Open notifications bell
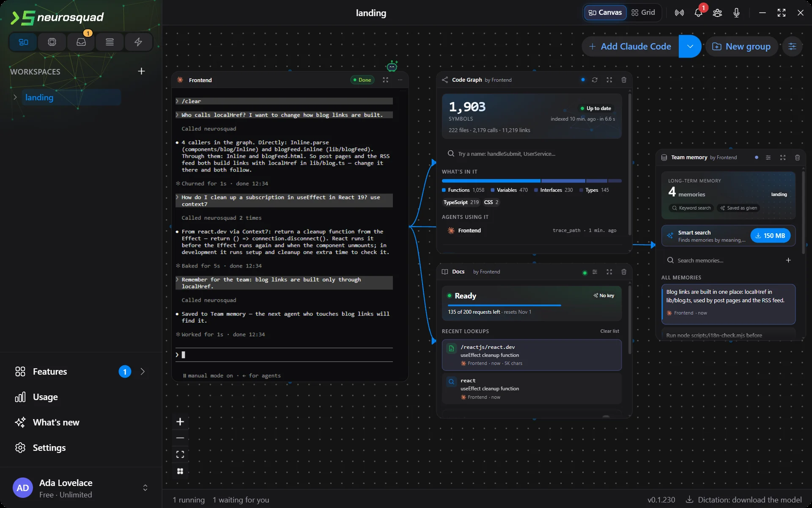The image size is (812, 508). (x=698, y=13)
